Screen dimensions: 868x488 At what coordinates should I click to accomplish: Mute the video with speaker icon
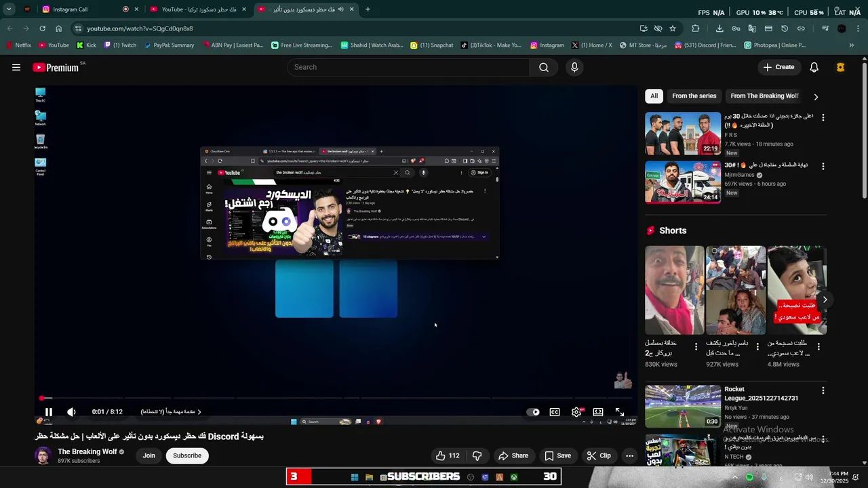point(71,411)
